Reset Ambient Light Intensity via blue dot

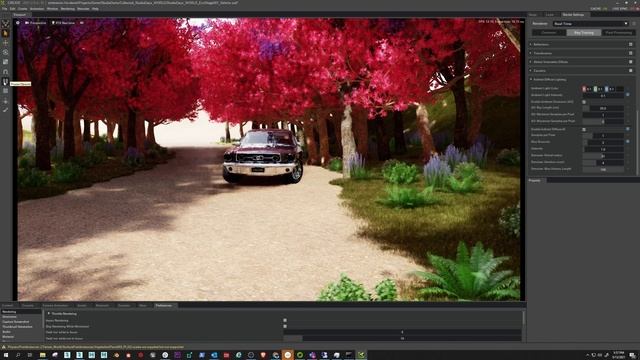point(628,95)
